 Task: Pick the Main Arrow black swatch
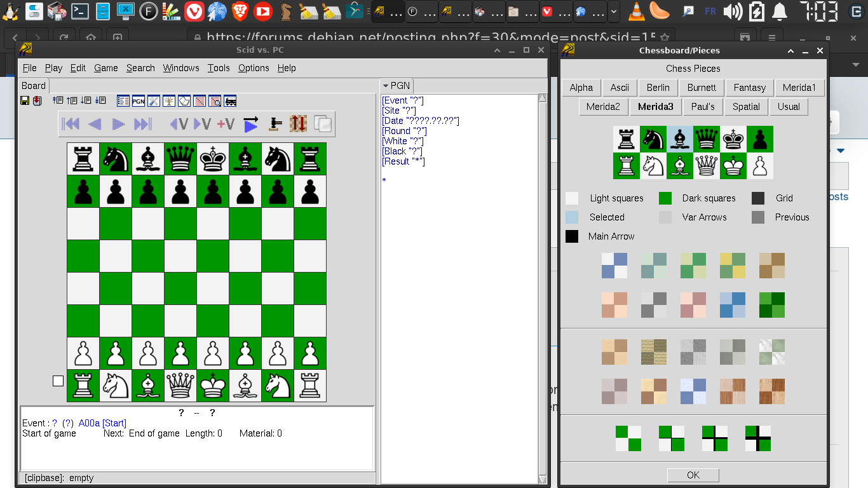(572, 236)
